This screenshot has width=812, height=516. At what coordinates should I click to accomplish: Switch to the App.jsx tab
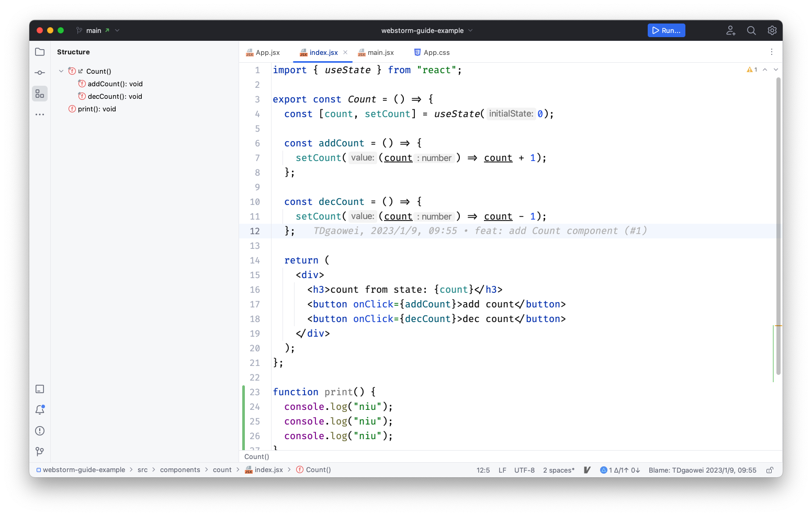(x=263, y=52)
